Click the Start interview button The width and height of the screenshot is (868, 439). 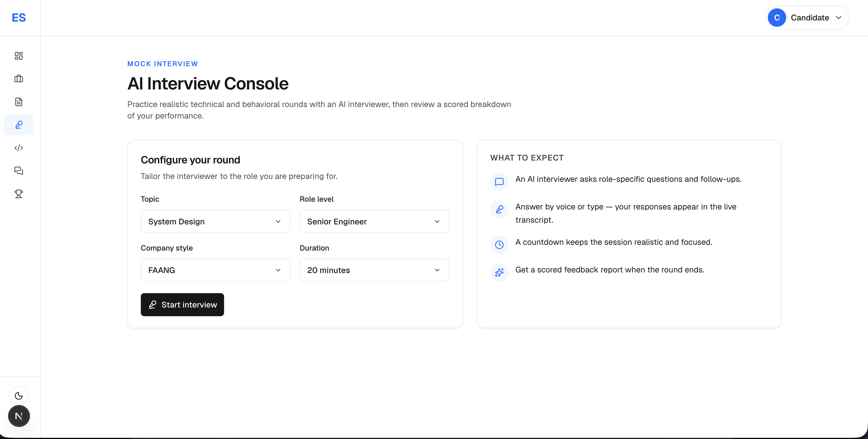tap(182, 305)
